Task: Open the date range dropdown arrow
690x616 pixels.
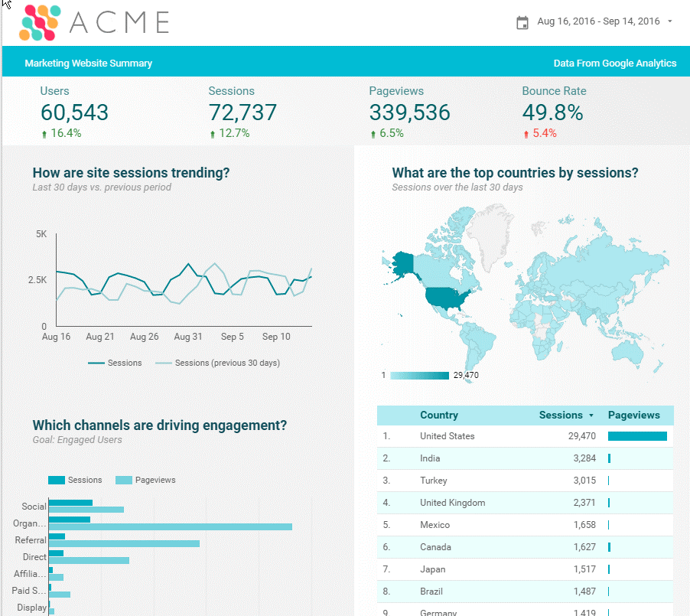Action: pyautogui.click(x=670, y=21)
